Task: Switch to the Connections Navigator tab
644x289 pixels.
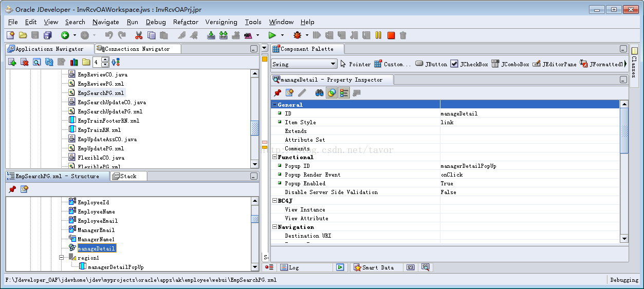Action: [137, 49]
